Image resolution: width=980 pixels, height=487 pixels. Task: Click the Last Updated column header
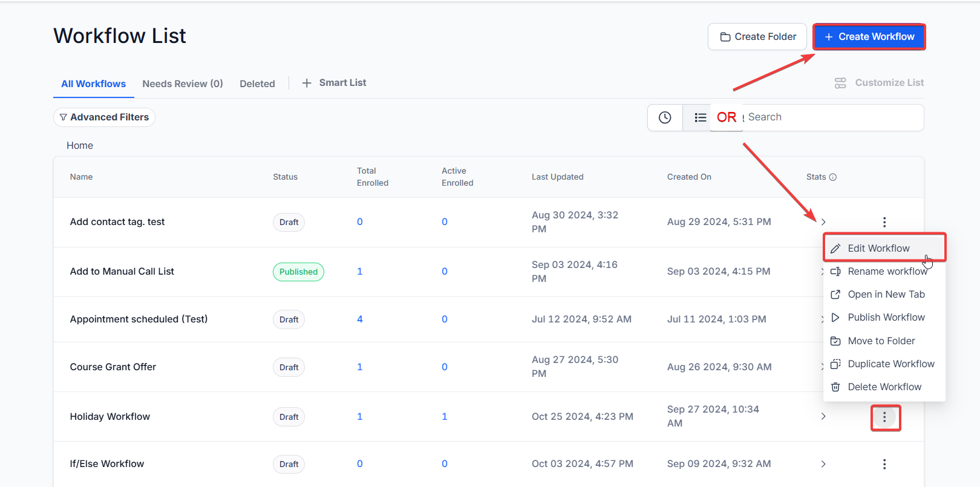[x=558, y=177]
